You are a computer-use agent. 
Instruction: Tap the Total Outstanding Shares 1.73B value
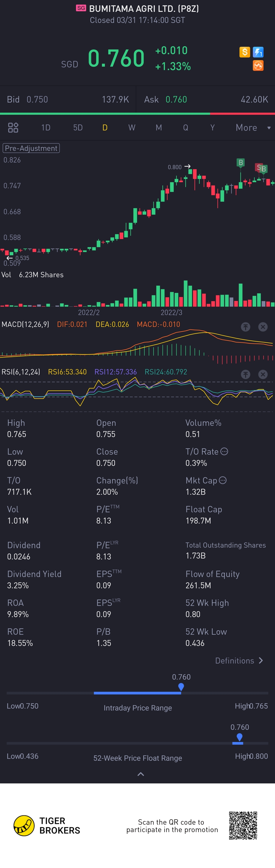[196, 556]
